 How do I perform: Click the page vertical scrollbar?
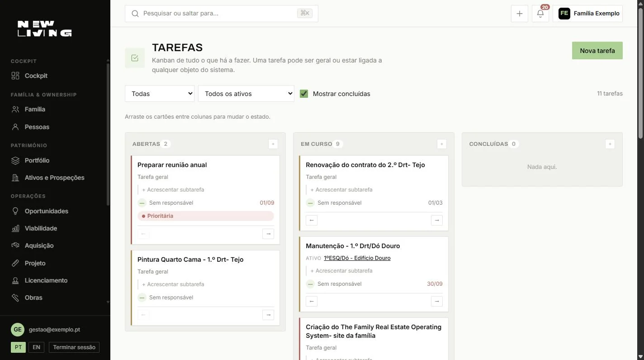[x=640, y=72]
